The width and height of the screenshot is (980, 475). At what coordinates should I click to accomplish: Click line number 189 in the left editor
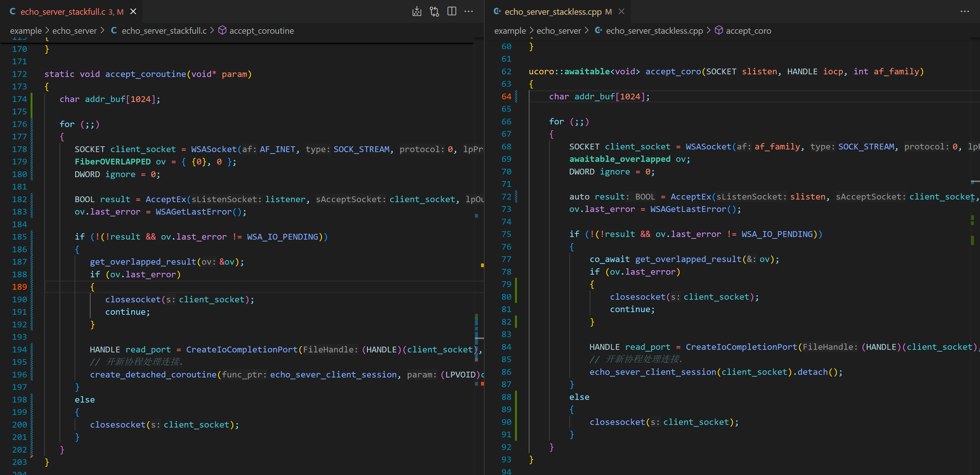pos(20,287)
